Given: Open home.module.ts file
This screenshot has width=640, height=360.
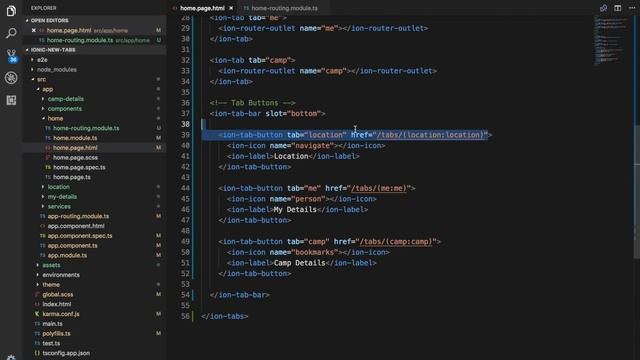Looking at the screenshot, I should coord(75,138).
